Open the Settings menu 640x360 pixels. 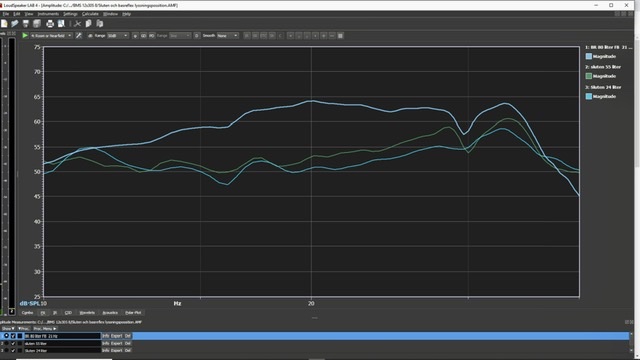click(x=70, y=14)
